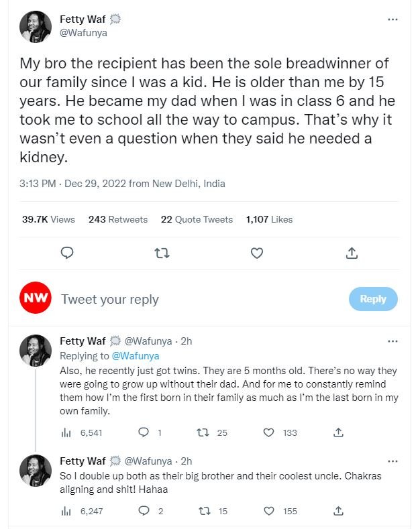Like the reply with 155 likes
The height and width of the screenshot is (529, 420).
click(x=269, y=511)
